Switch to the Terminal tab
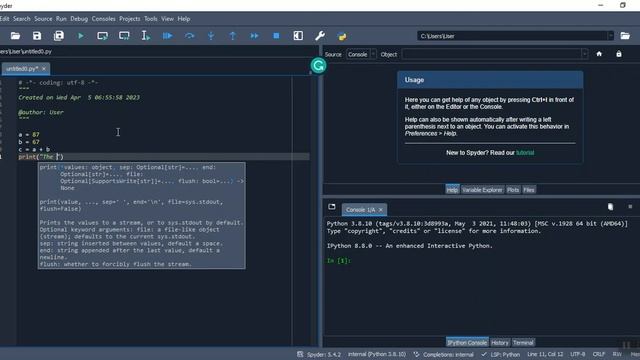 [x=523, y=342]
